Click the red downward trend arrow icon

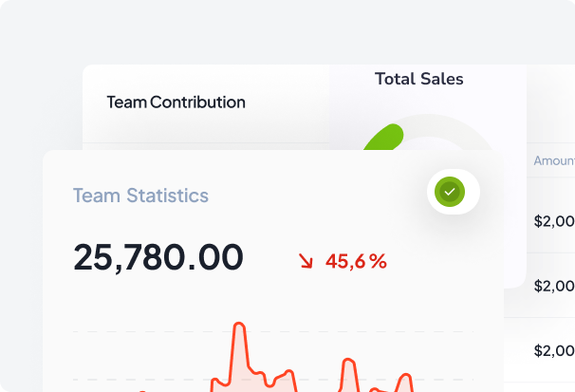tap(306, 261)
